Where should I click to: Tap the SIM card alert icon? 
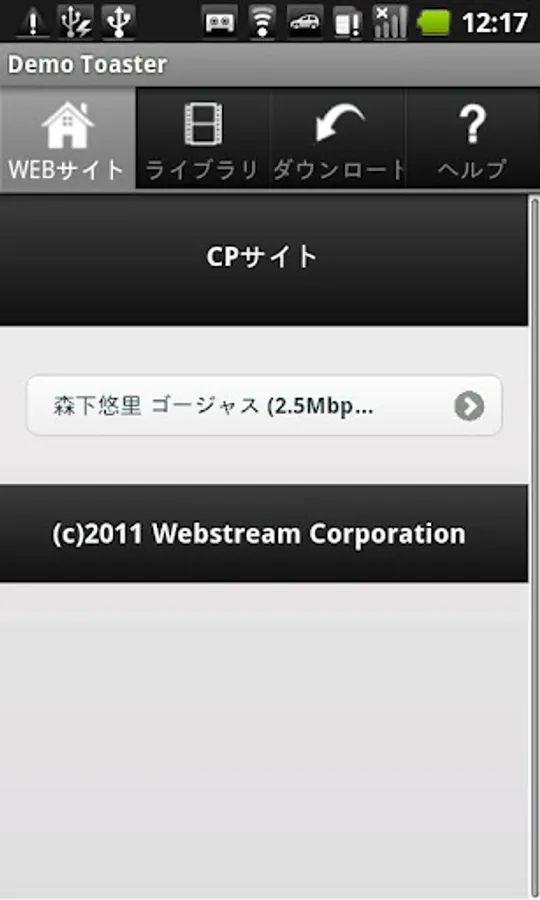347,24
